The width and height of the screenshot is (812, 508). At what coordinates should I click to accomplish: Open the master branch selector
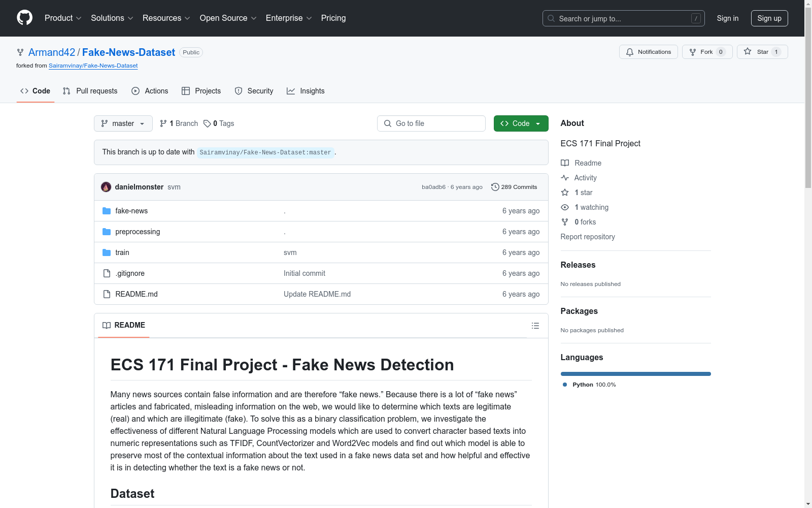point(123,123)
